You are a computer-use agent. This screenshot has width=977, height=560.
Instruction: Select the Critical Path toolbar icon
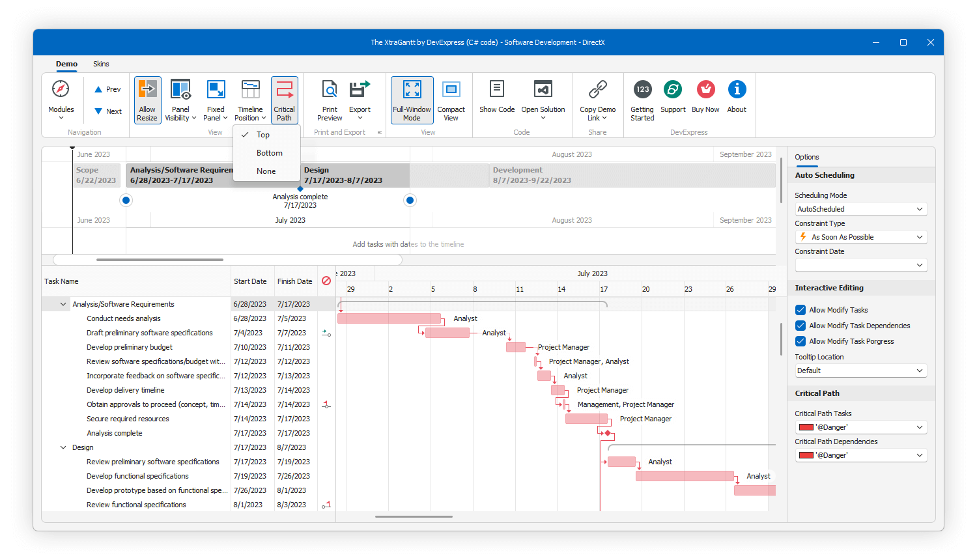click(285, 98)
